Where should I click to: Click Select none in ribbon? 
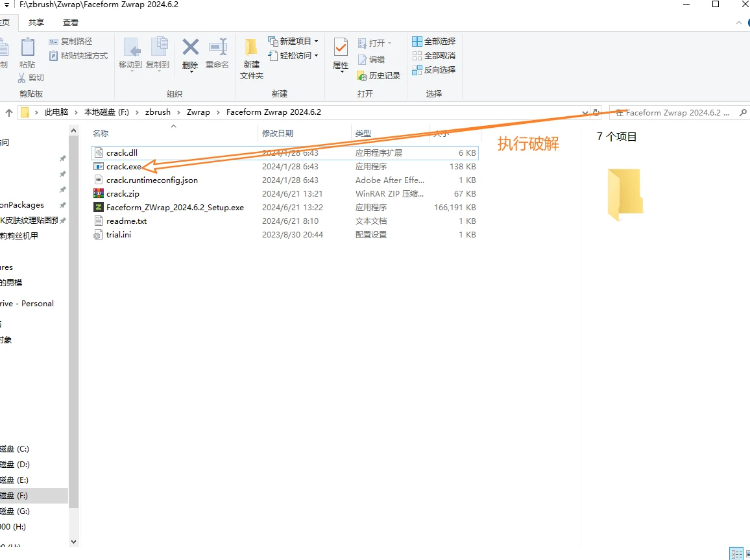(x=434, y=55)
